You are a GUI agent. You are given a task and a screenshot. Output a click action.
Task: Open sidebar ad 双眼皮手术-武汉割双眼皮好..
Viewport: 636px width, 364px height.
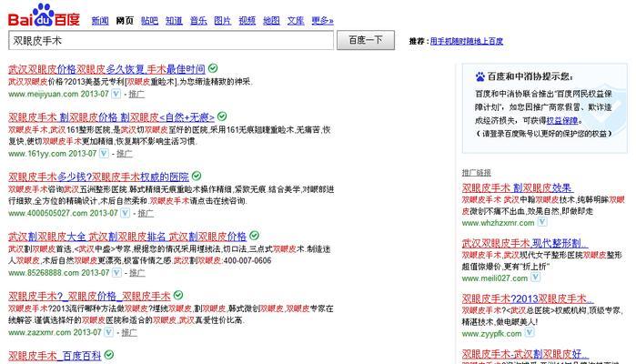coord(525,354)
